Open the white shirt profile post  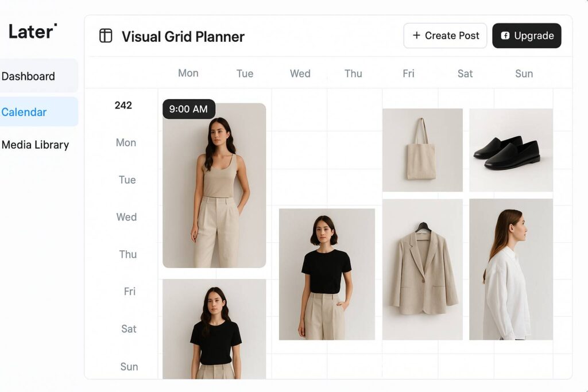click(510, 269)
